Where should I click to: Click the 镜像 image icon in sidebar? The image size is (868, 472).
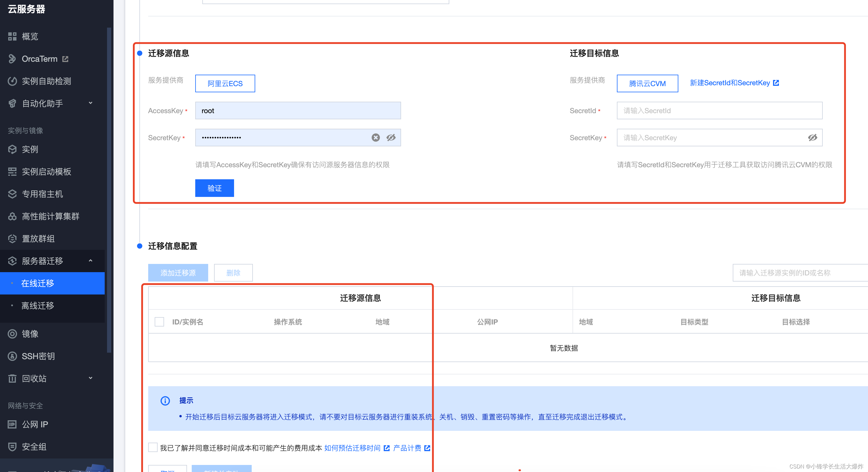pyautogui.click(x=12, y=334)
